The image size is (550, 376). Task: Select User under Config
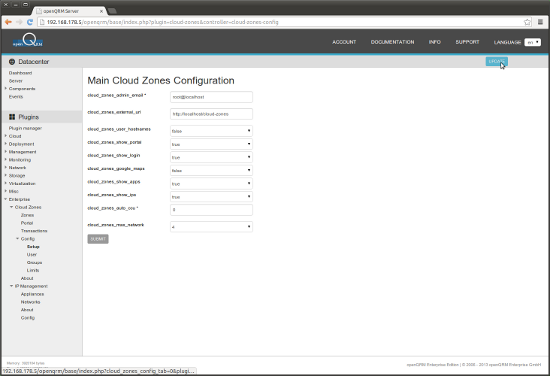click(32, 255)
